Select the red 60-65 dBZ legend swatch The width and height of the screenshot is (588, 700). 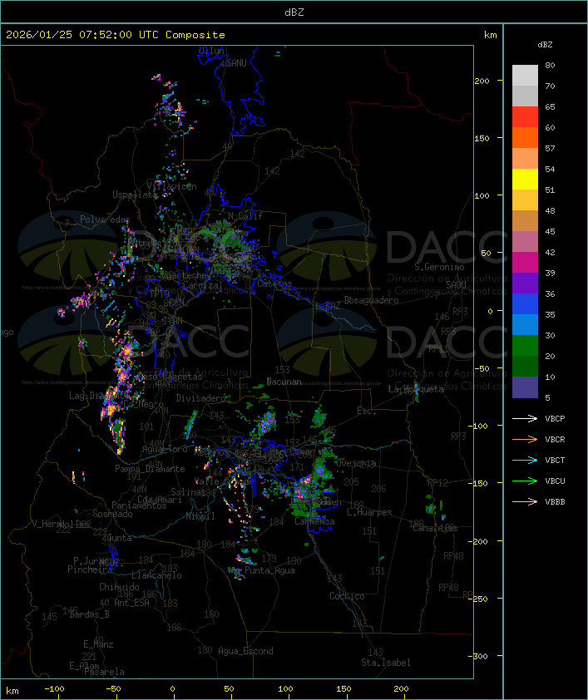525,117
